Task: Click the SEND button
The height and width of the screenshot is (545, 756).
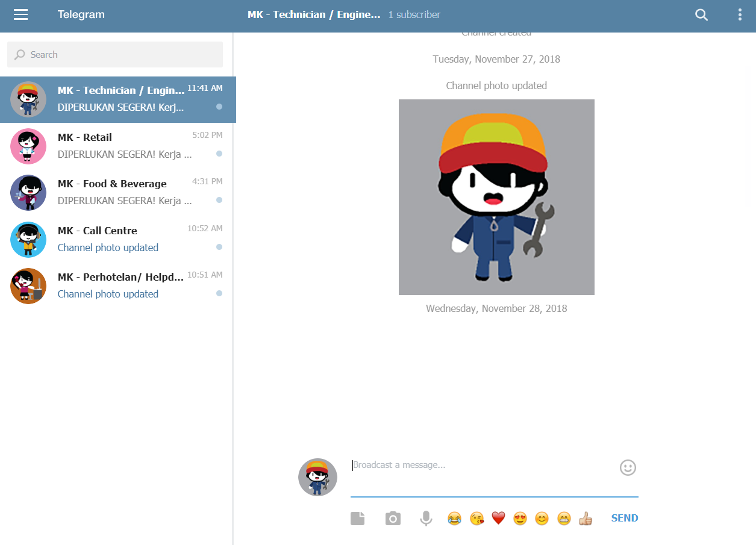Action: click(x=625, y=518)
